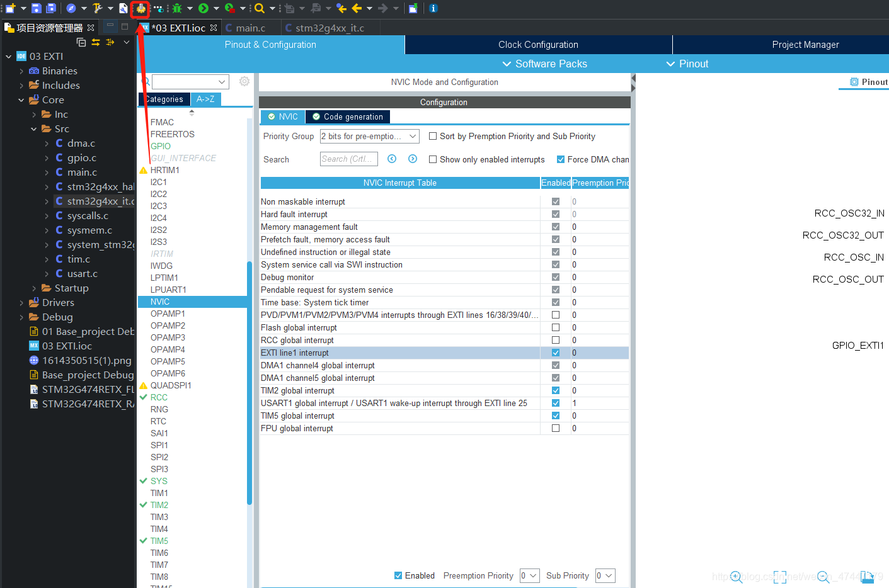Click the green Run icon
The width and height of the screenshot is (889, 588).
click(x=204, y=8)
